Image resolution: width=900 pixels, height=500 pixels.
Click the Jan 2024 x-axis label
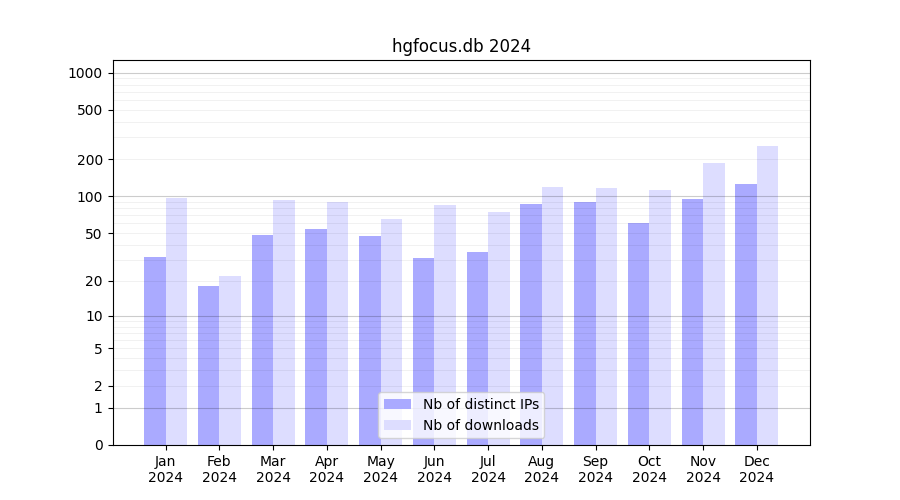click(x=166, y=469)
